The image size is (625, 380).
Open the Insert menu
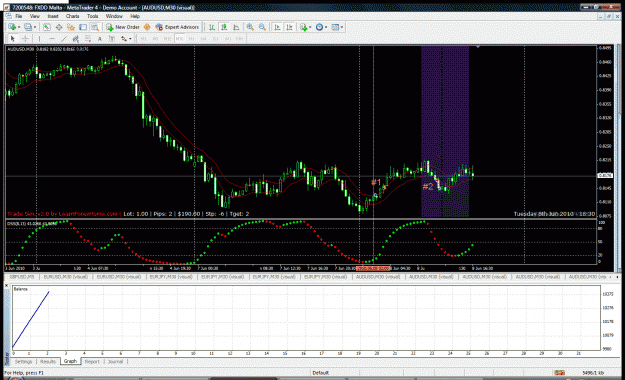click(x=53, y=16)
